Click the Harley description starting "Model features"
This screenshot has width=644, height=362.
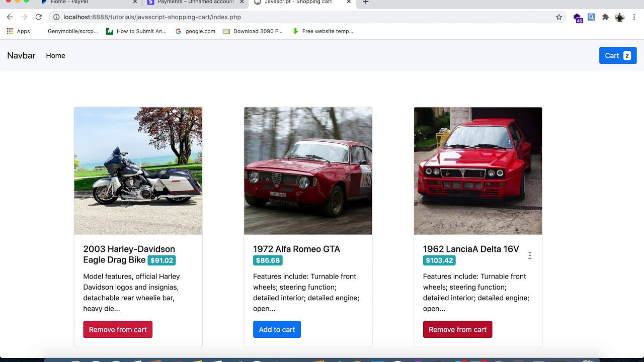coord(131,292)
